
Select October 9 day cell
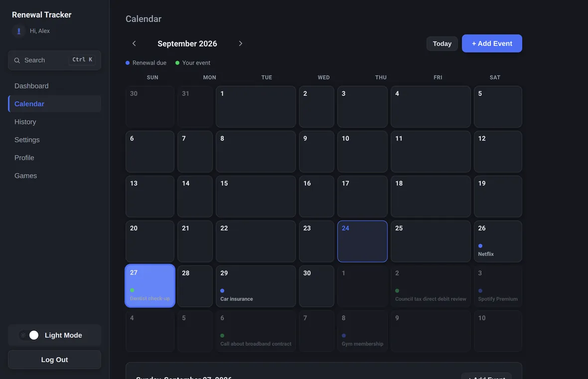(x=431, y=331)
